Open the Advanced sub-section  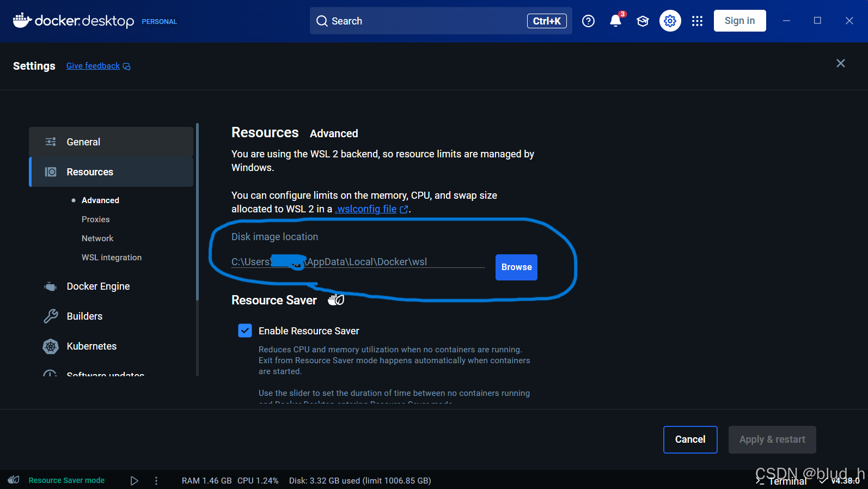click(100, 200)
